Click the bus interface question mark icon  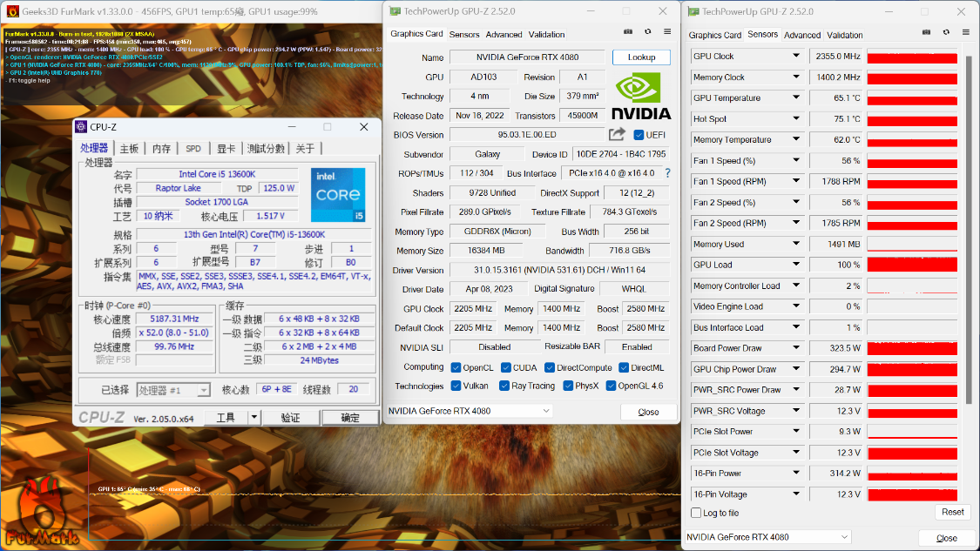coord(667,173)
